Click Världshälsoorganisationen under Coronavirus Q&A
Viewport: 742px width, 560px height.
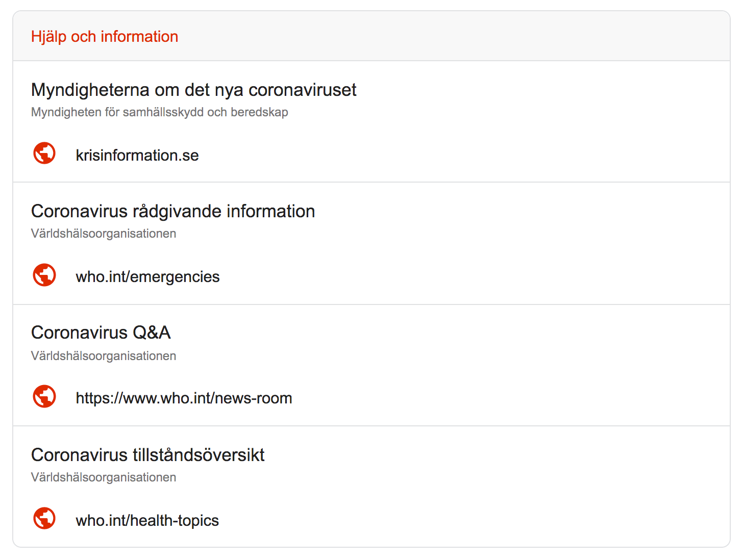click(103, 355)
